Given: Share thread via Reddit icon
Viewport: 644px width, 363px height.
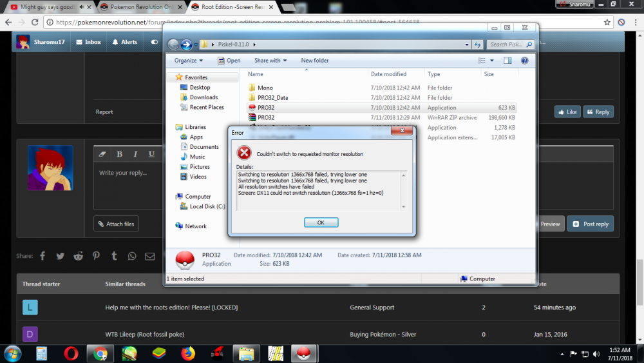Looking at the screenshot, I should tap(78, 256).
